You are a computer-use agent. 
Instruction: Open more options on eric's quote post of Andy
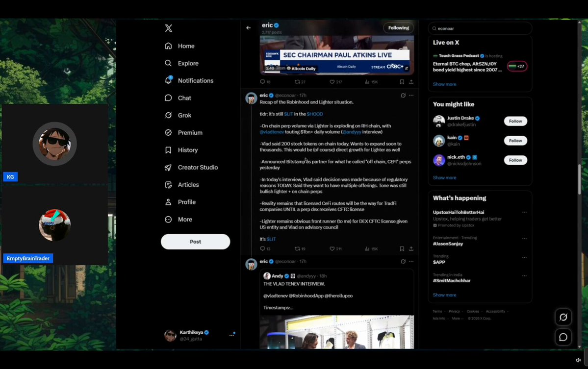(x=411, y=262)
